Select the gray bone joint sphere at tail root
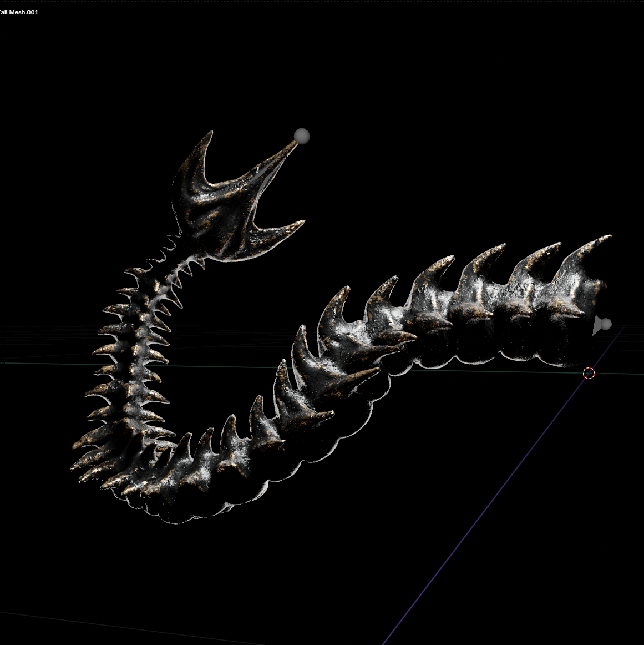 point(606,324)
